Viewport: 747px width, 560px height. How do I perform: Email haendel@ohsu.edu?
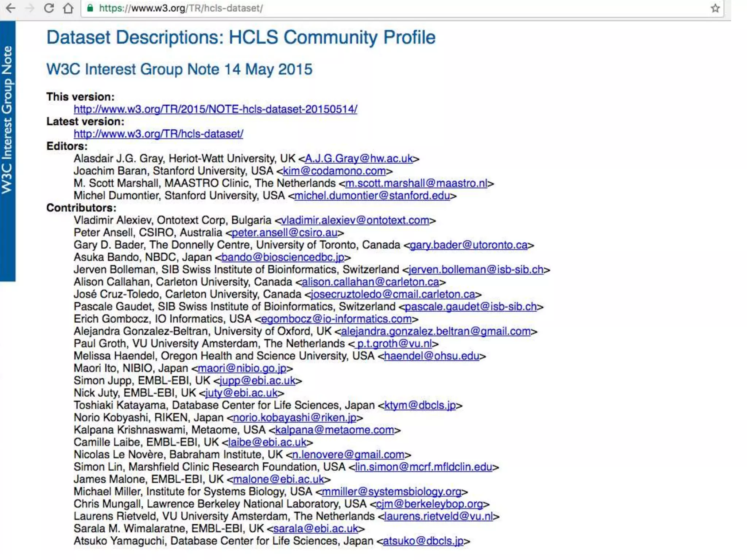[432, 356]
